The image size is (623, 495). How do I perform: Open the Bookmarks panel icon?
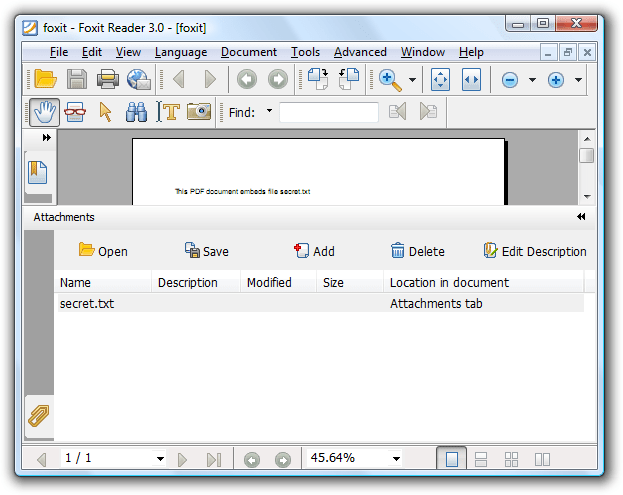tap(38, 172)
